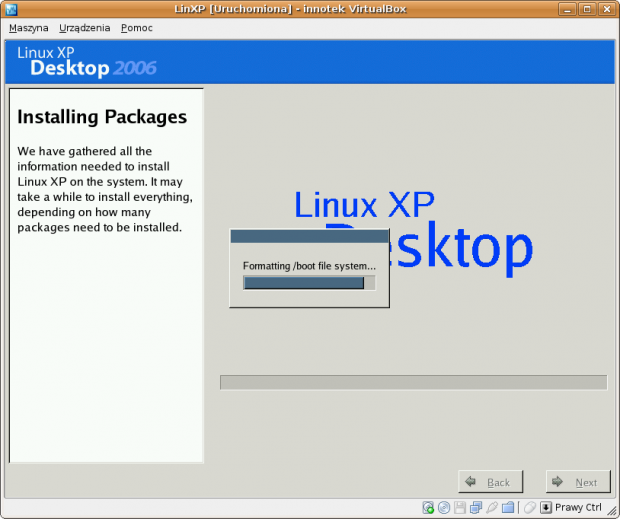Image resolution: width=620 pixels, height=519 pixels.
Task: Click the network adapter status icon
Action: (x=475, y=508)
